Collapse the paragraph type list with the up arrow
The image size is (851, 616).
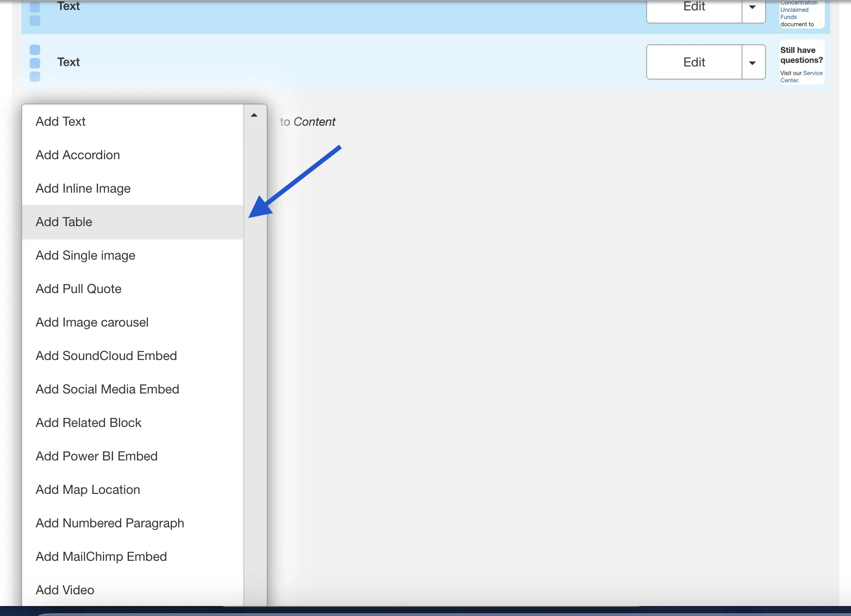[255, 115]
